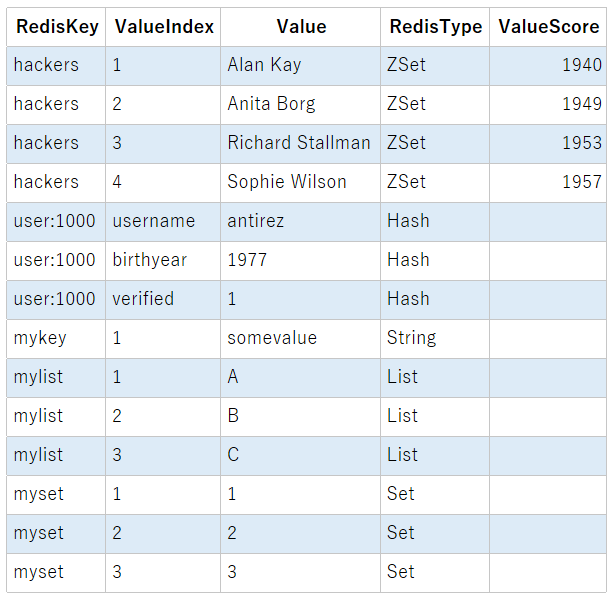The image size is (614, 594).
Task: Click the mylist value C cell
Action: (301, 456)
